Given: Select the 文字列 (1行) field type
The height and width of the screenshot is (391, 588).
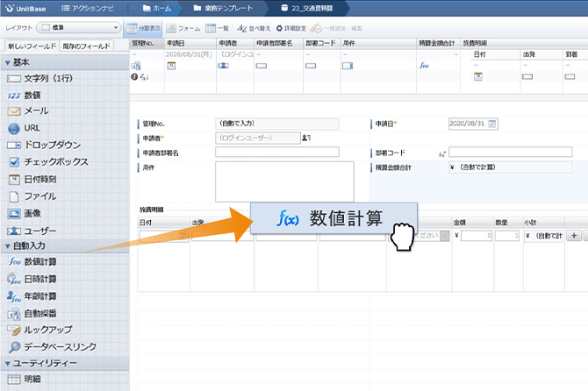Looking at the screenshot, I should (x=40, y=79).
